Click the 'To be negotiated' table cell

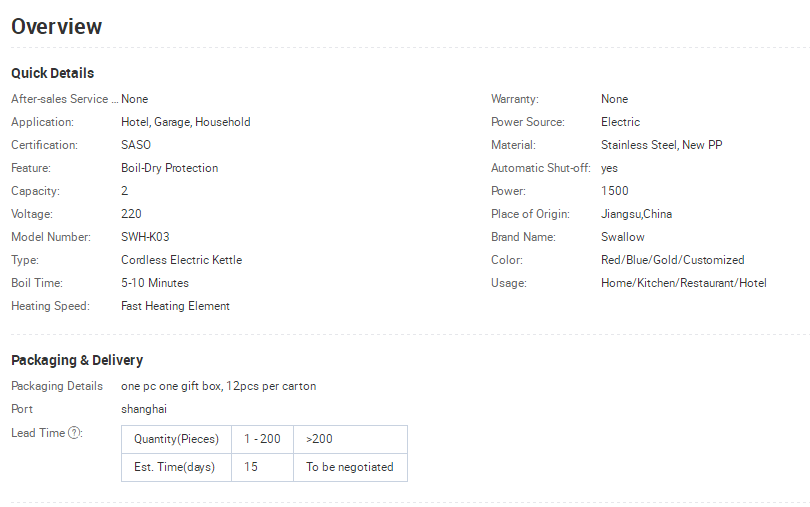350,467
